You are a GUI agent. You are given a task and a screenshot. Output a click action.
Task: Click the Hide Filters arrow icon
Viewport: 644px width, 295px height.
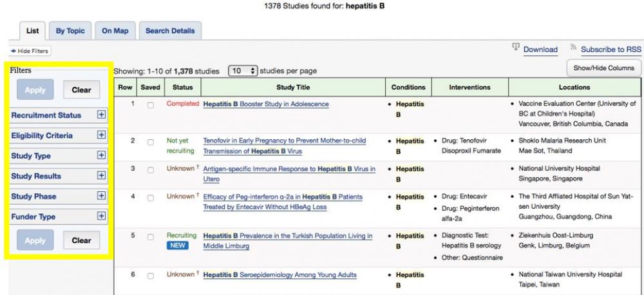(x=13, y=51)
